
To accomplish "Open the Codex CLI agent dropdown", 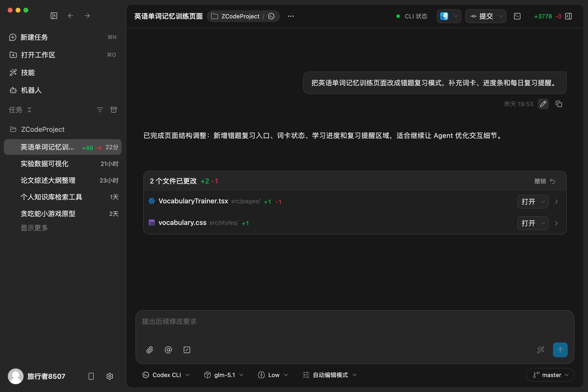I will pos(166,375).
